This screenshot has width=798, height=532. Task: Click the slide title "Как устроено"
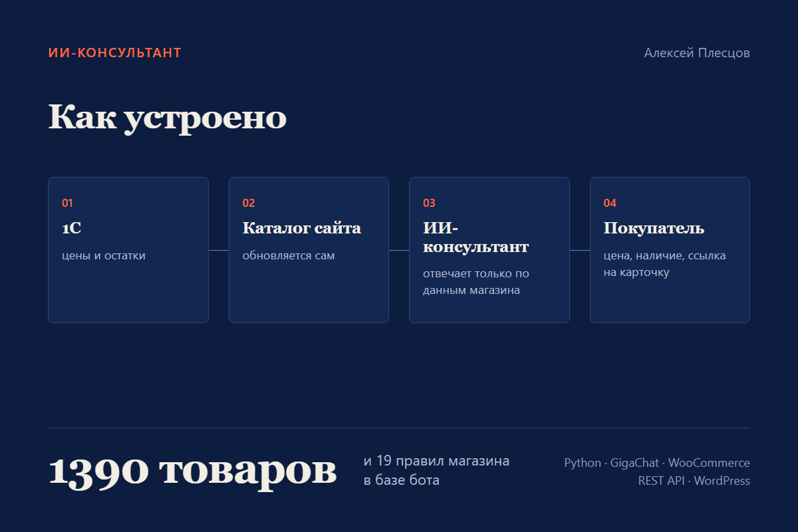(x=168, y=118)
